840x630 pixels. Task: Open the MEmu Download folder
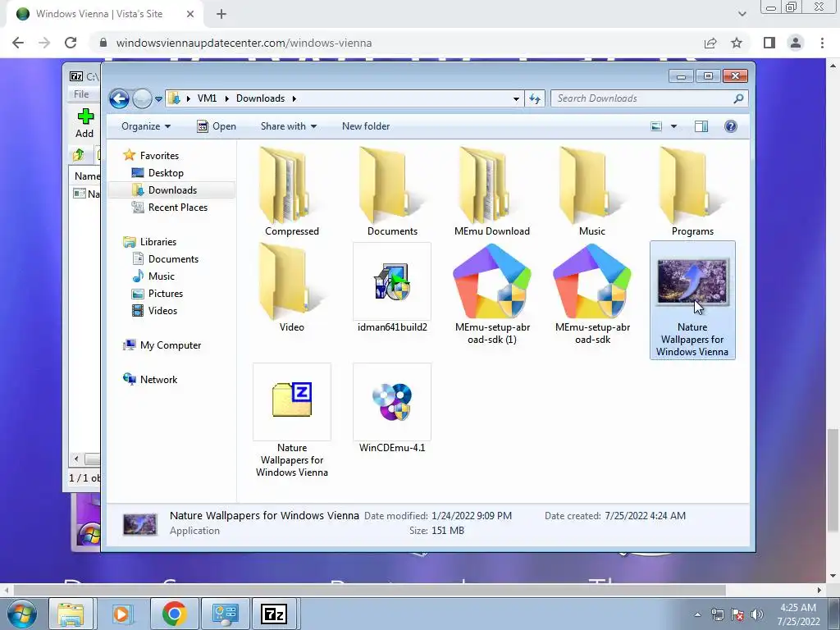pyautogui.click(x=492, y=190)
